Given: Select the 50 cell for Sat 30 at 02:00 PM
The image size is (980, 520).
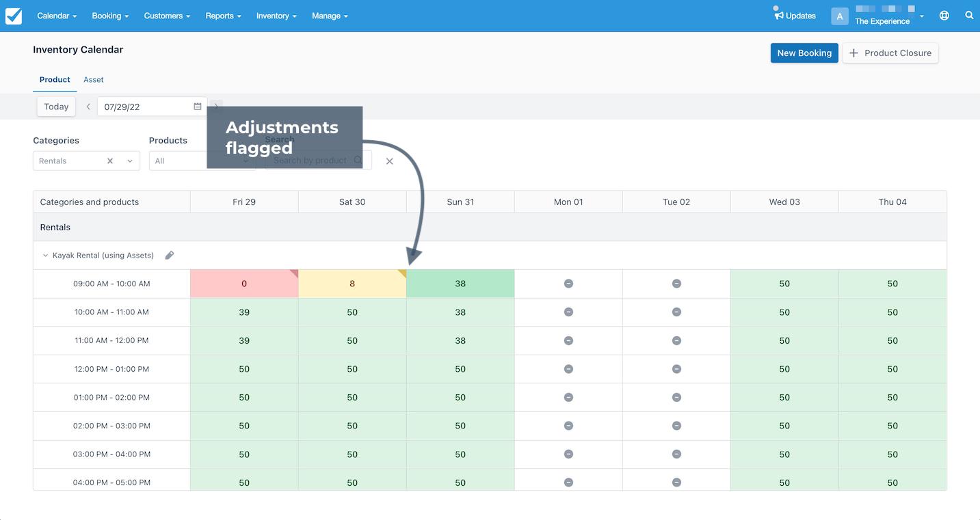Looking at the screenshot, I should coord(352,426).
